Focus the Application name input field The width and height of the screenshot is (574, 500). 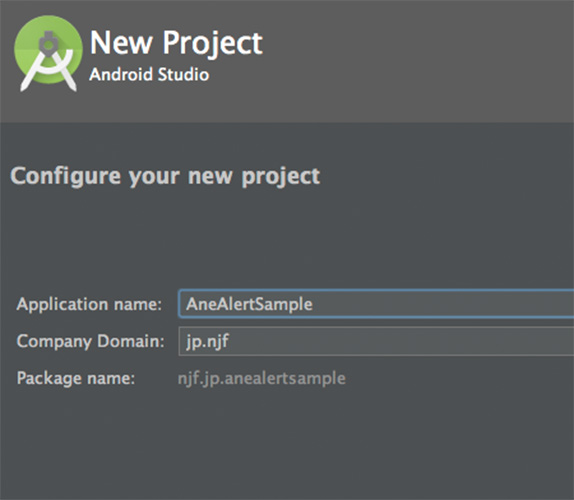376,304
